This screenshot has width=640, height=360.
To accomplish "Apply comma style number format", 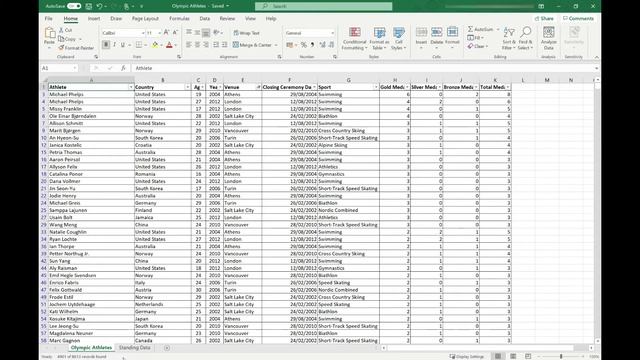I will tap(313, 45).
